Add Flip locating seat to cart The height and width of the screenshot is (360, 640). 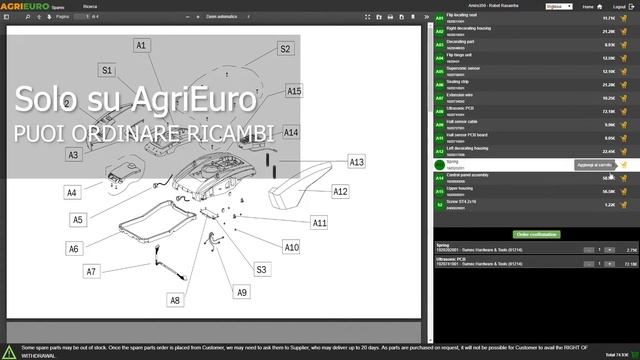[x=624, y=18]
